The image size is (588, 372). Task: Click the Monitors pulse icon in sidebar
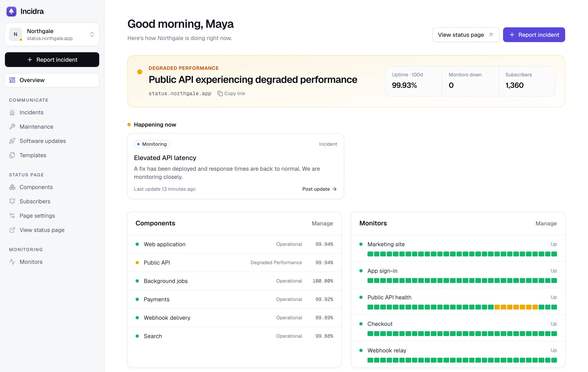[x=12, y=262]
